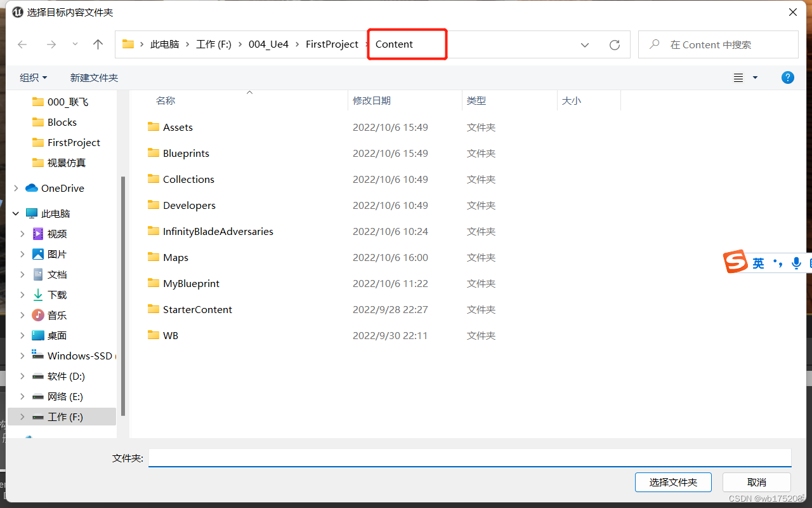Collapse the 此电脑 tree node
The width and height of the screenshot is (812, 508).
click(16, 213)
